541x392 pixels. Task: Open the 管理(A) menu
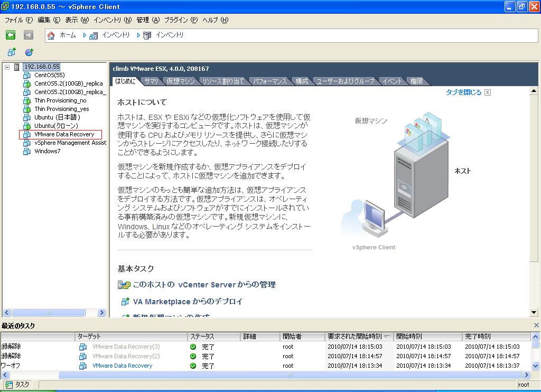(x=148, y=20)
